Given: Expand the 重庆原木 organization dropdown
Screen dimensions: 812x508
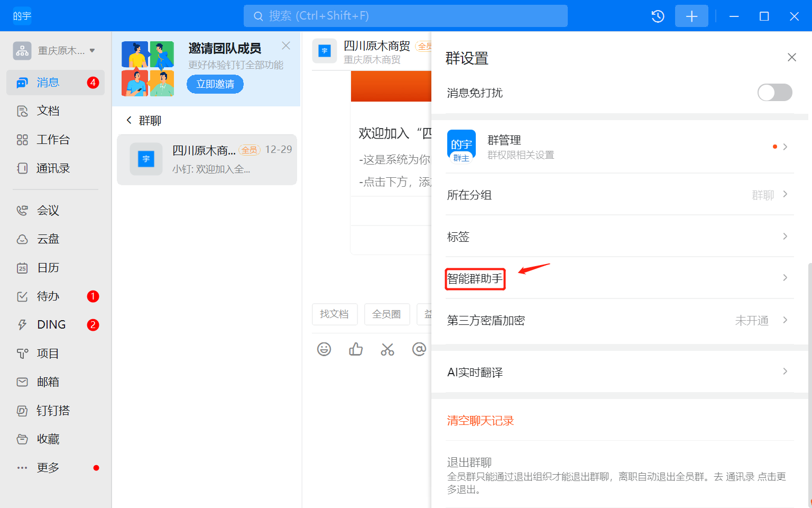Looking at the screenshot, I should coord(92,51).
